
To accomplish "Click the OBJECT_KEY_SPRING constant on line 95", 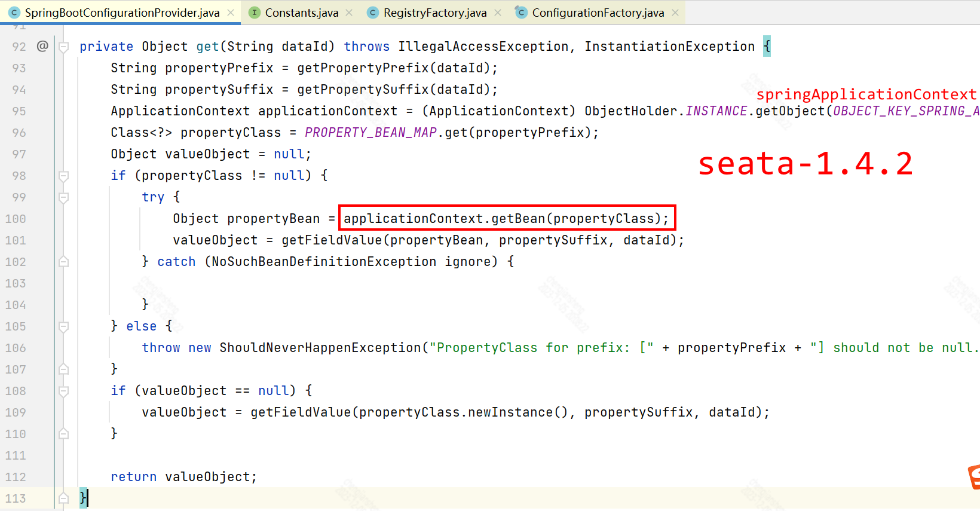I will [x=906, y=111].
